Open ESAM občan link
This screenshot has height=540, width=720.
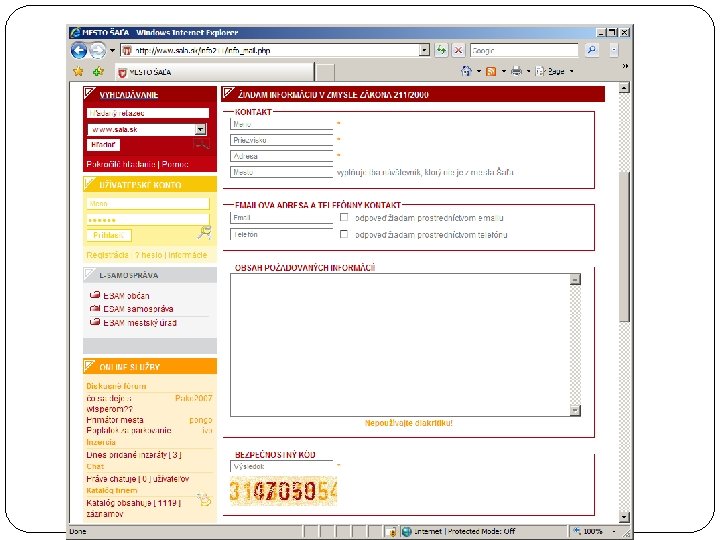coord(126,296)
